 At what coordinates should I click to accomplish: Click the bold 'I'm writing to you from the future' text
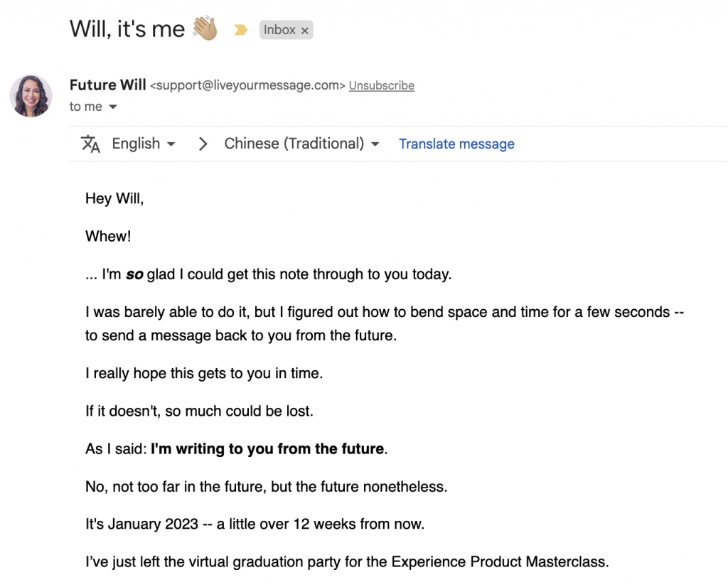(x=267, y=448)
